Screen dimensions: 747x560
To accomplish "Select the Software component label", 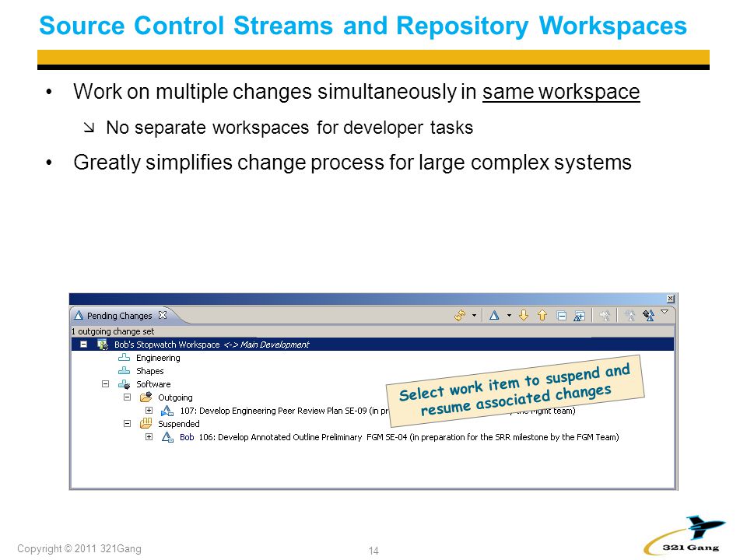I will click(x=153, y=384).
